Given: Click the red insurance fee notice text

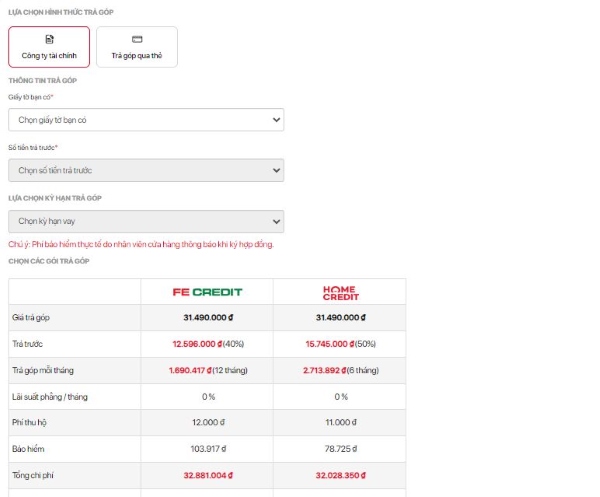Looking at the screenshot, I should point(140,244).
